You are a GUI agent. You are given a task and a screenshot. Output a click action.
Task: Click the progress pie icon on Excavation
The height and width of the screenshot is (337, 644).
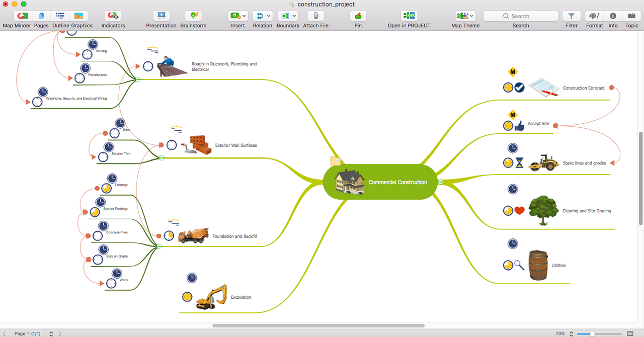click(x=187, y=297)
